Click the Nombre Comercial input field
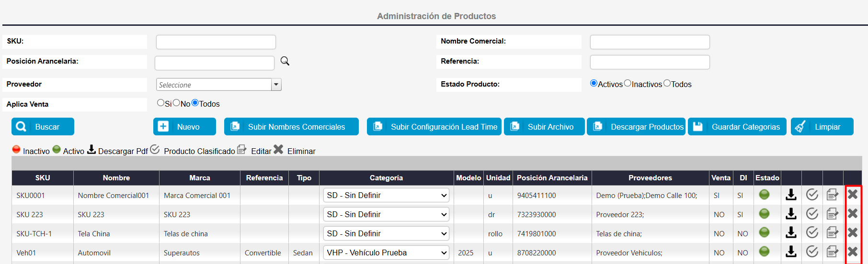This screenshot has height=264, width=868. click(650, 42)
